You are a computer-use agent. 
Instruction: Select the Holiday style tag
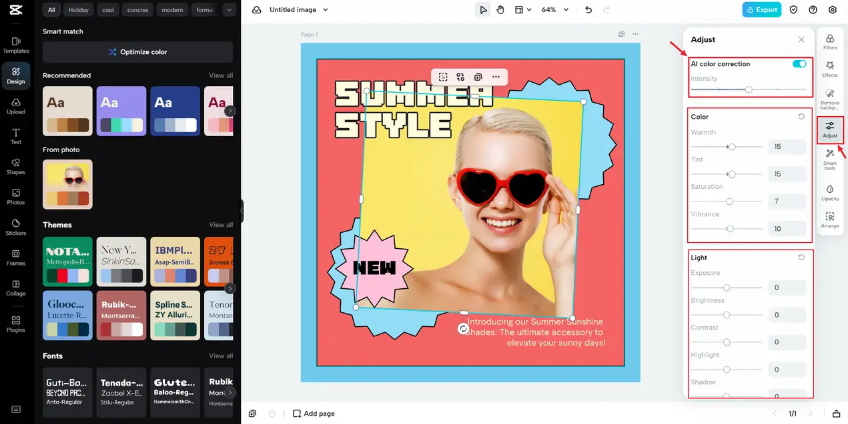click(x=78, y=10)
